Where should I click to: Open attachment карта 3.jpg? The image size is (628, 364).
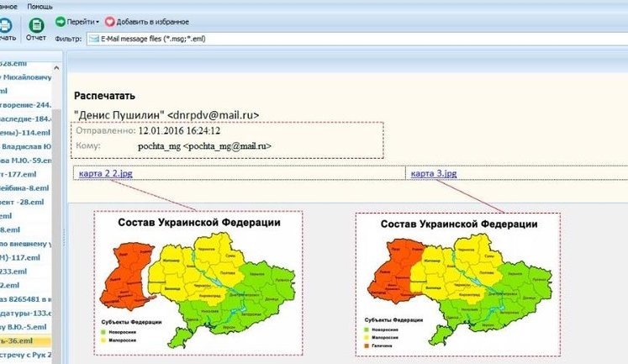coord(434,173)
